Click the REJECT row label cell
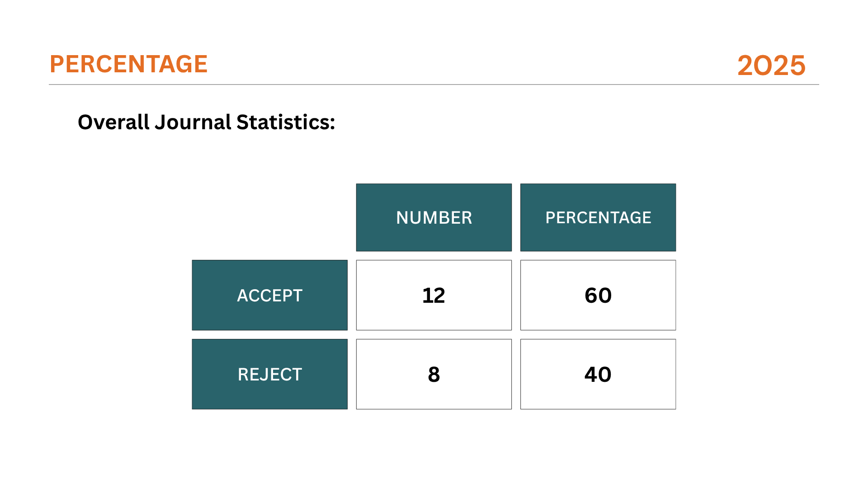 click(270, 374)
